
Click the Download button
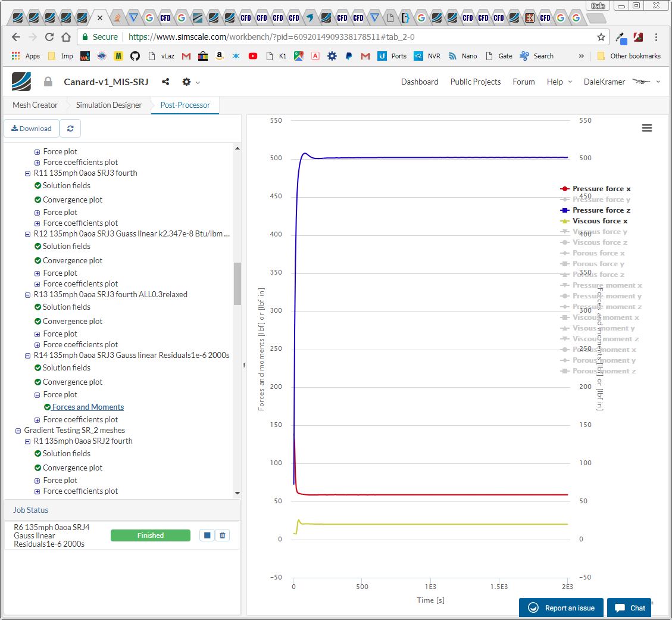[32, 129]
